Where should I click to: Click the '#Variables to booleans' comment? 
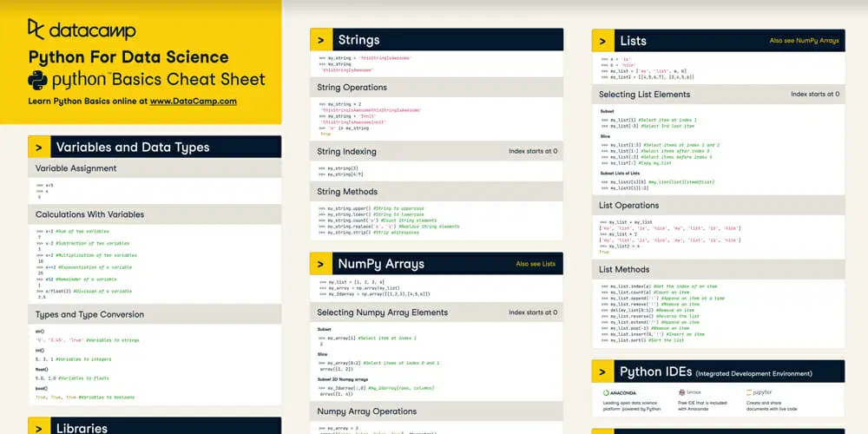coord(106,398)
